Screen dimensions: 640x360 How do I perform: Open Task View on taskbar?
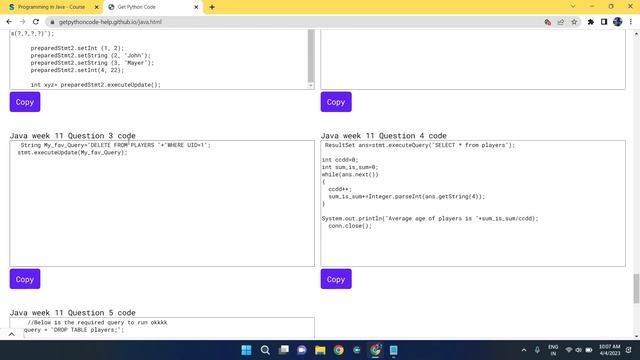[x=283, y=350]
